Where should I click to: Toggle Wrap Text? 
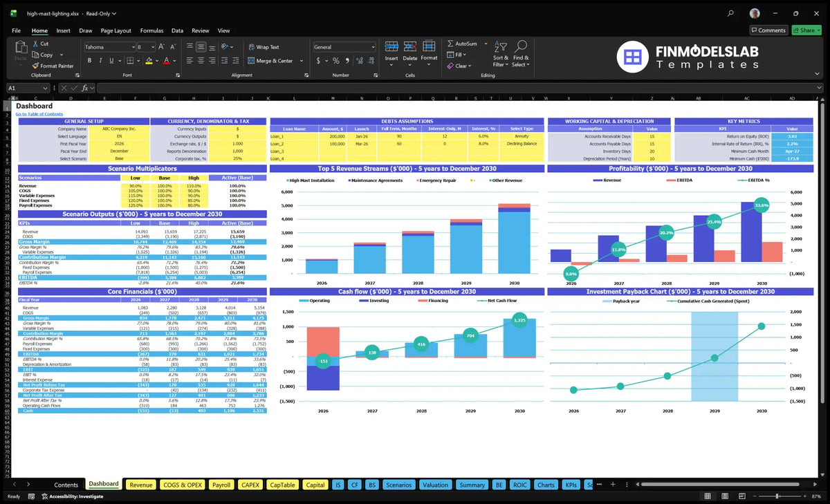click(x=264, y=47)
